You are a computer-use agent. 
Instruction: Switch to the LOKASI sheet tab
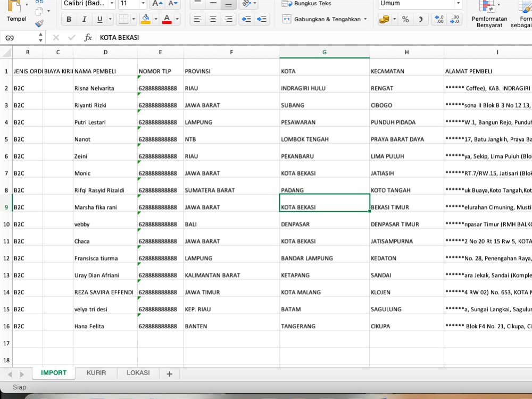click(138, 373)
